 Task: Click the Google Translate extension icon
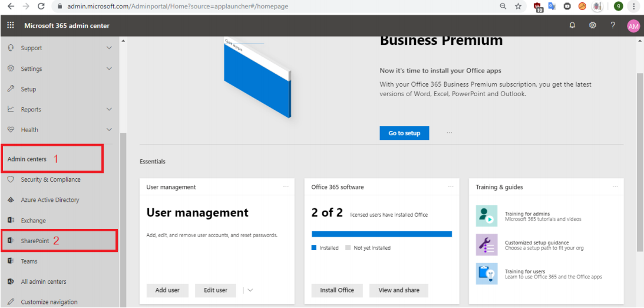point(552,6)
